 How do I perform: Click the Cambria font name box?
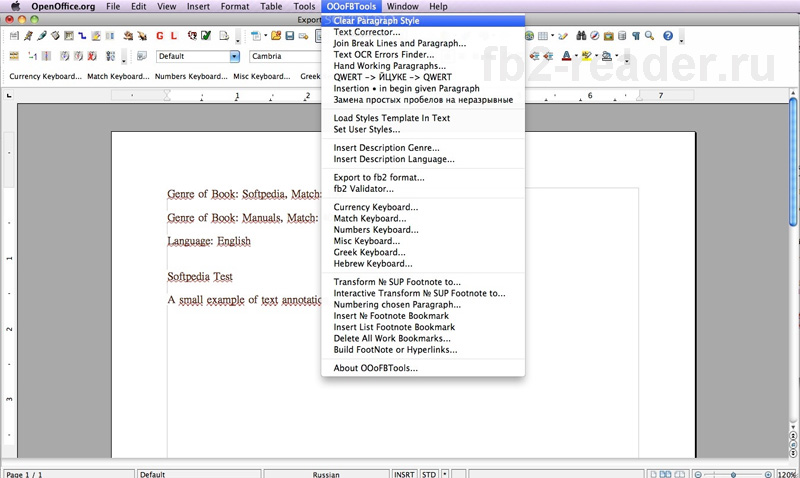pyautogui.click(x=286, y=56)
